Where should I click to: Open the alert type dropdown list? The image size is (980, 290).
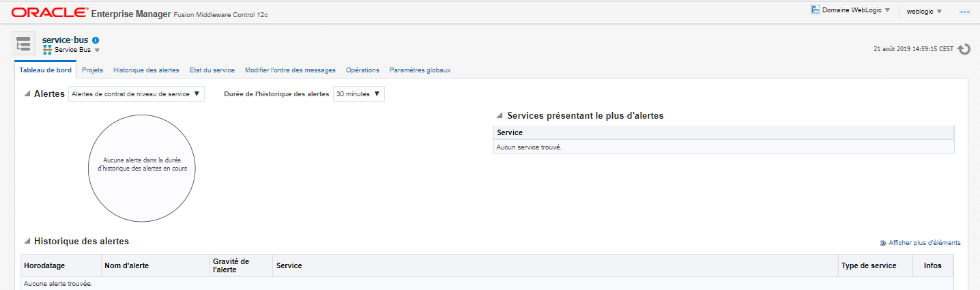[x=136, y=94]
